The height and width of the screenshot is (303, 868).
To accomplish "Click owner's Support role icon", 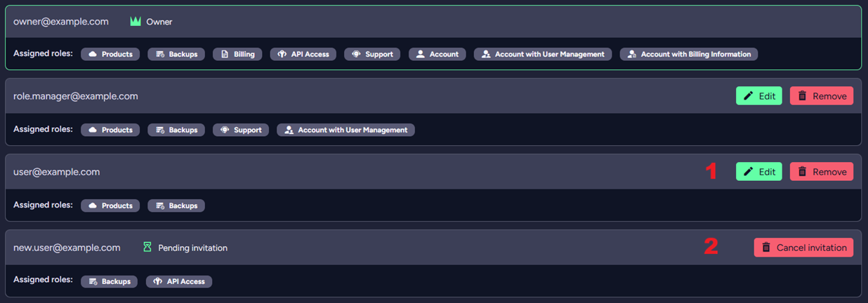I will point(356,54).
